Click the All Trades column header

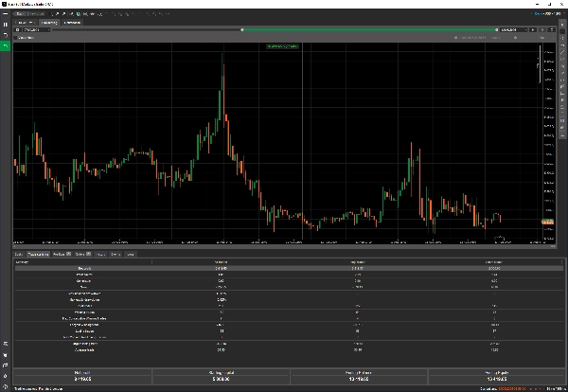[221, 262]
